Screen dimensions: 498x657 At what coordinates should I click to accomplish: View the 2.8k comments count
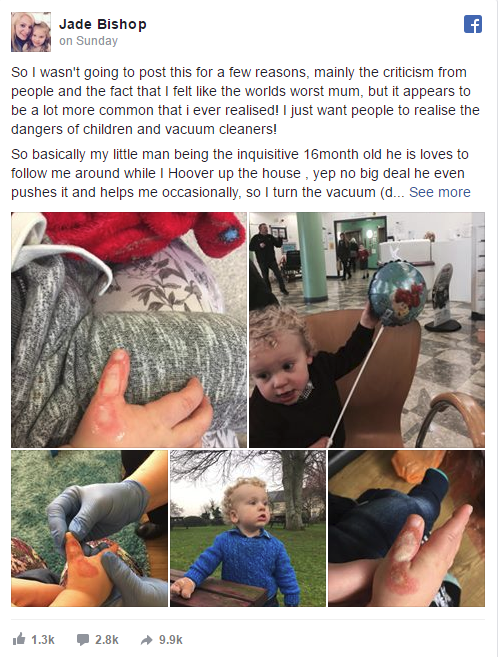(x=106, y=640)
